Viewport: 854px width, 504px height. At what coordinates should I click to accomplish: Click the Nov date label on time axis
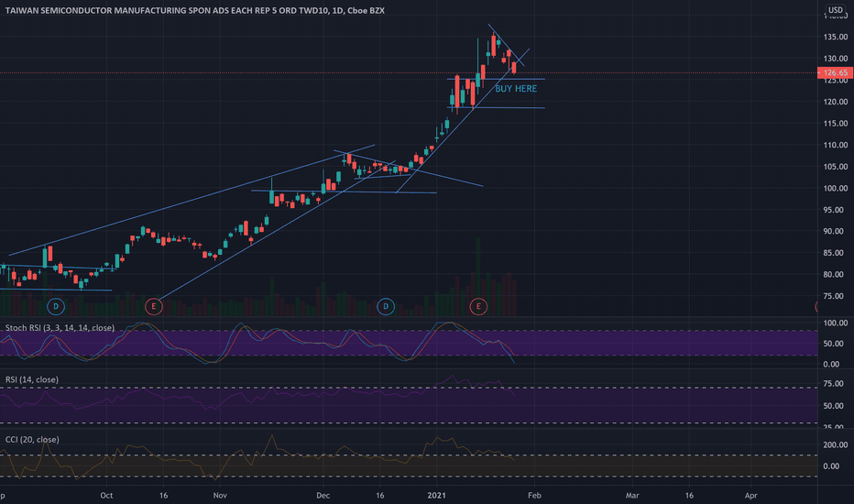click(x=220, y=495)
